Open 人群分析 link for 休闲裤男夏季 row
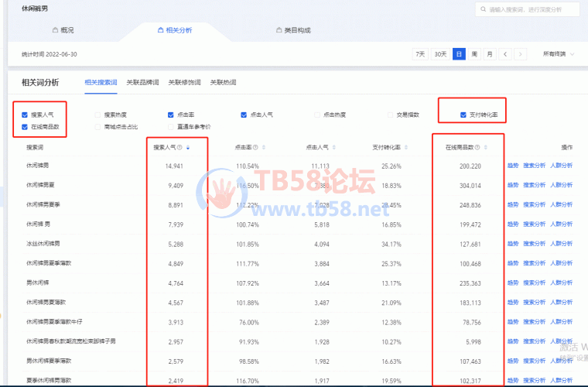This screenshot has height=387, width=588. click(x=562, y=204)
